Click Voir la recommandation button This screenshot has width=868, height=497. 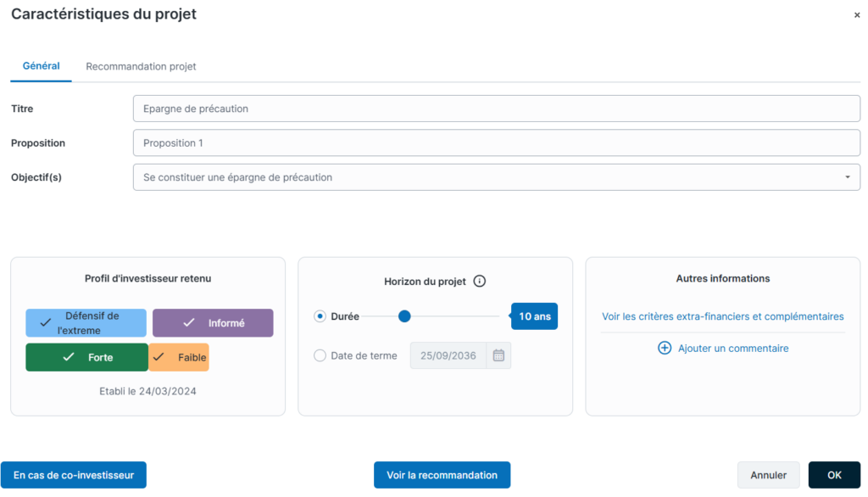[442, 475]
